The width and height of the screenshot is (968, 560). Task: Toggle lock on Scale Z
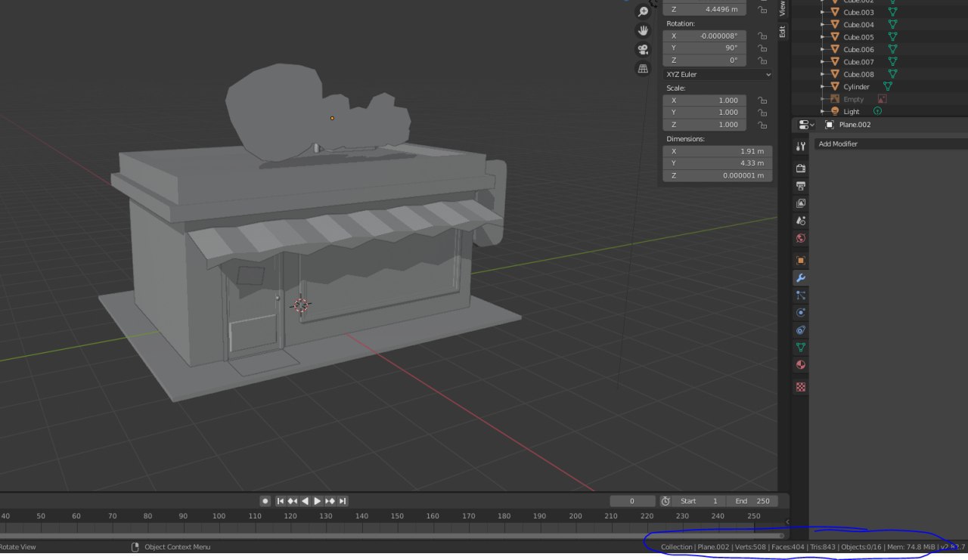coord(762,125)
